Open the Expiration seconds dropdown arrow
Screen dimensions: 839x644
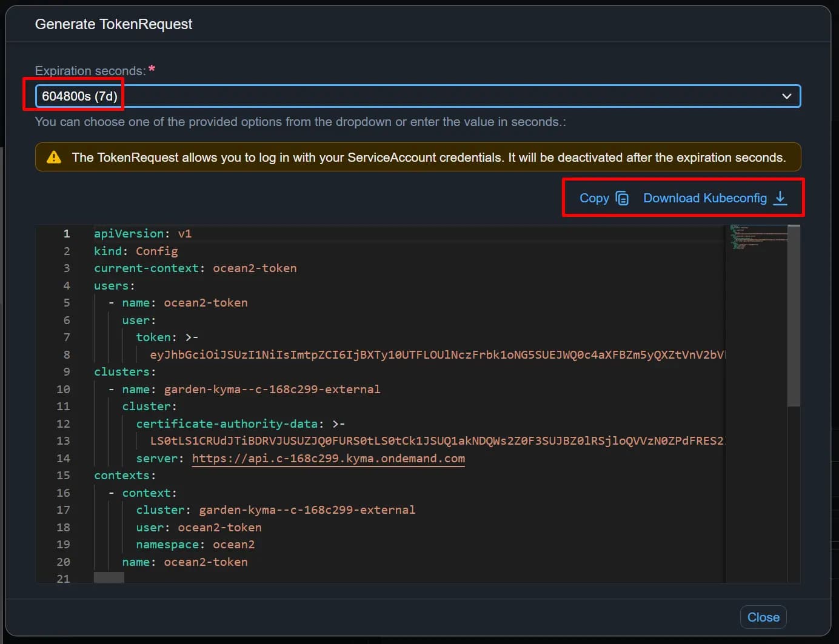786,96
